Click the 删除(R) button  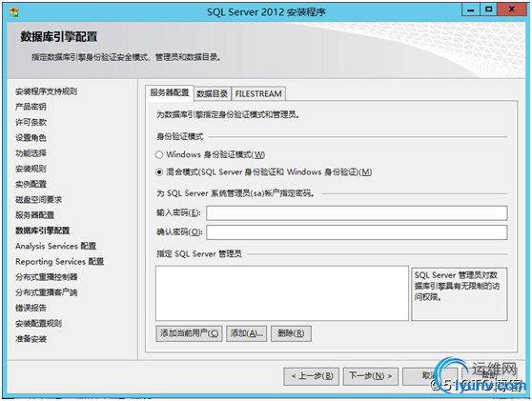(291, 333)
